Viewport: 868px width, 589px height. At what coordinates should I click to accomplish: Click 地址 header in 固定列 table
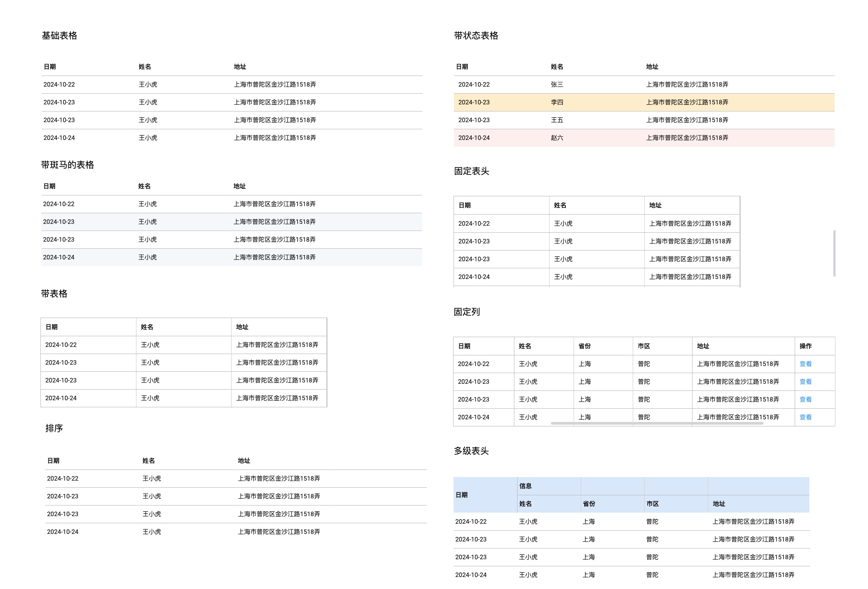[703, 346]
